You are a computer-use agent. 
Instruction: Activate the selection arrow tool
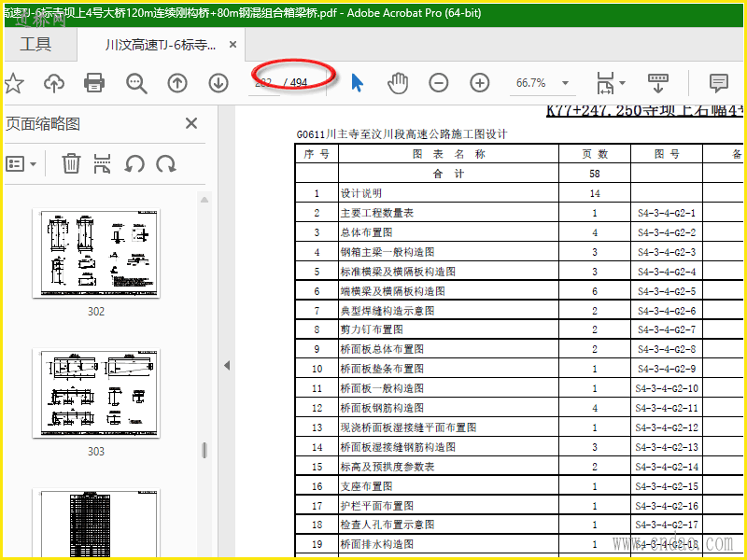click(x=358, y=83)
